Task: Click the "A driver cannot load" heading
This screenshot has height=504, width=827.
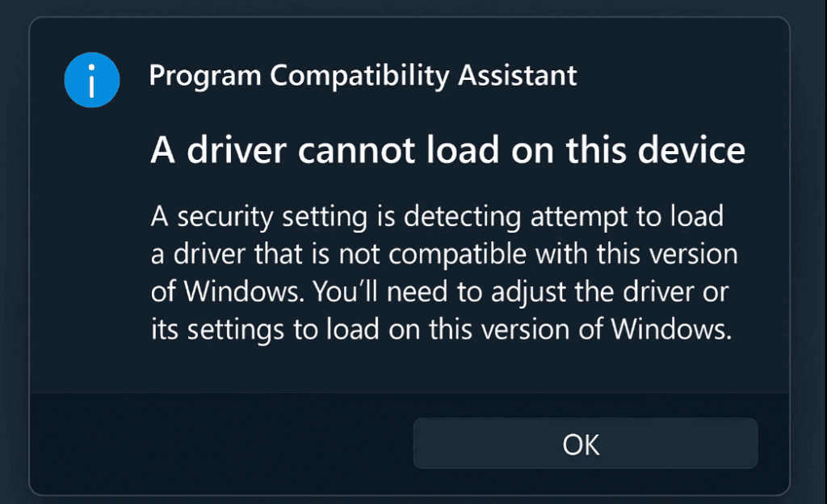Action: (447, 151)
